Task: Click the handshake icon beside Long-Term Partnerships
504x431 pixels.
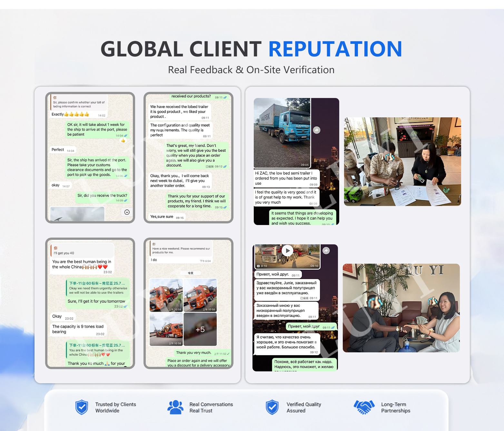Action: point(364,407)
